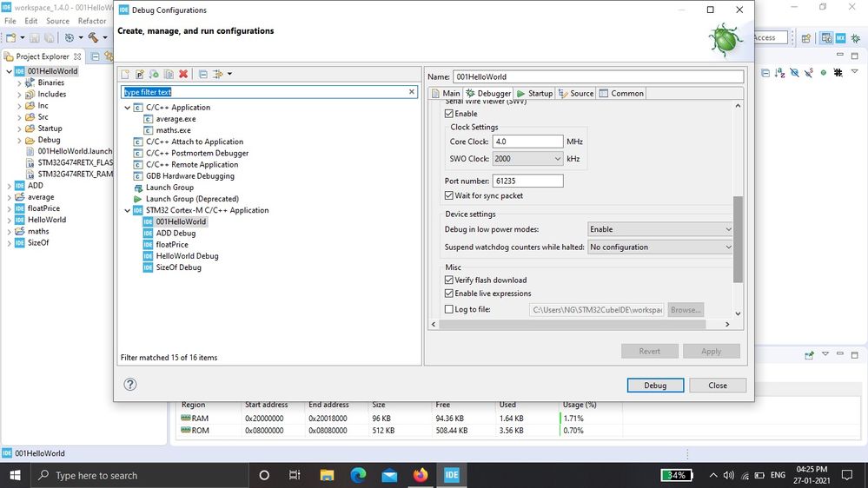The image size is (868, 488).
Task: Toggle the Serial Wire Viewer Enable checkbox
Action: point(449,114)
